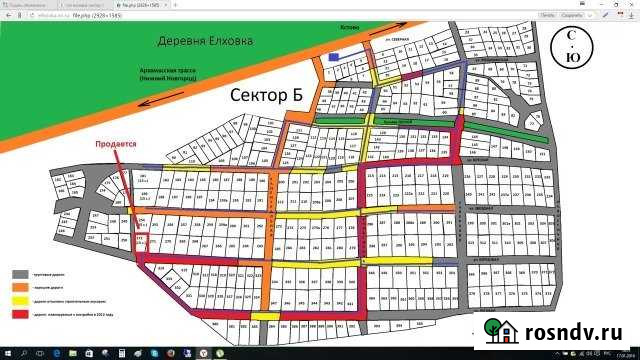Screen dimensions: 640x360
Task: Click the 'Сектор Б' heading
Action: [267, 95]
